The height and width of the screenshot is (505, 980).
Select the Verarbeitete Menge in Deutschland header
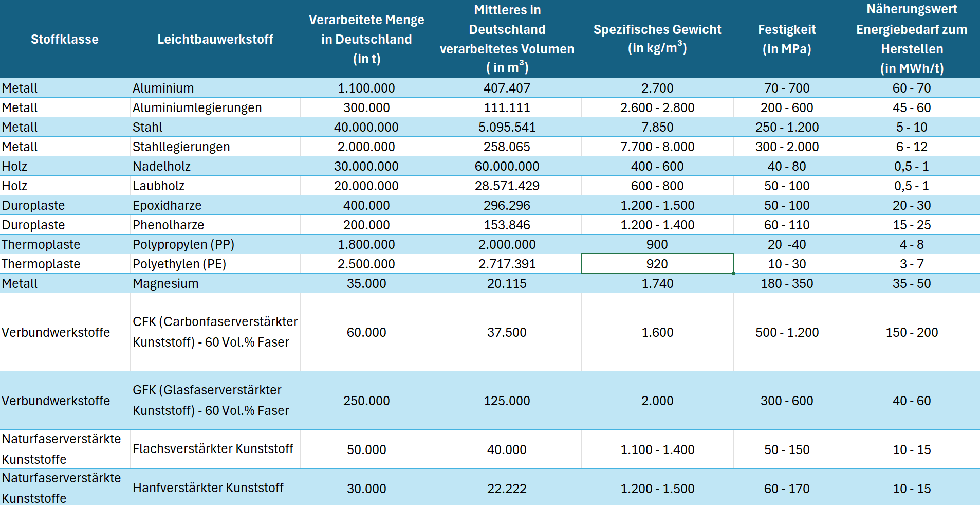(366, 39)
